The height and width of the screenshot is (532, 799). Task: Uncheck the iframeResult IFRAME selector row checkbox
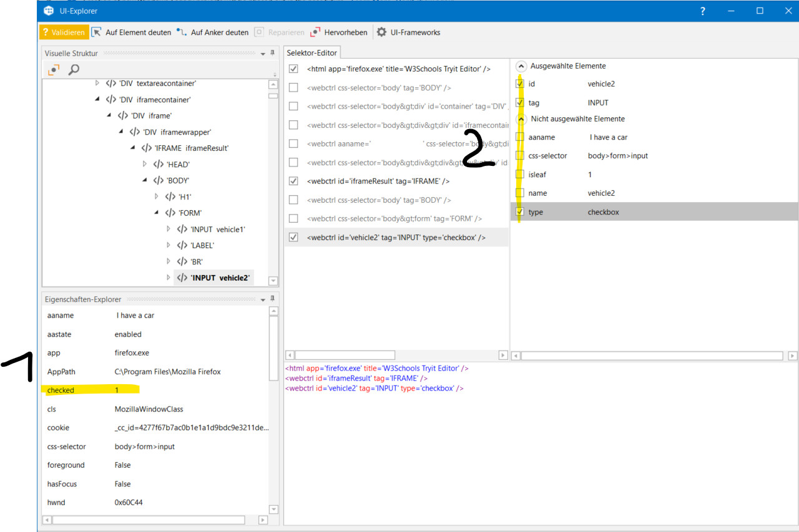(x=293, y=181)
